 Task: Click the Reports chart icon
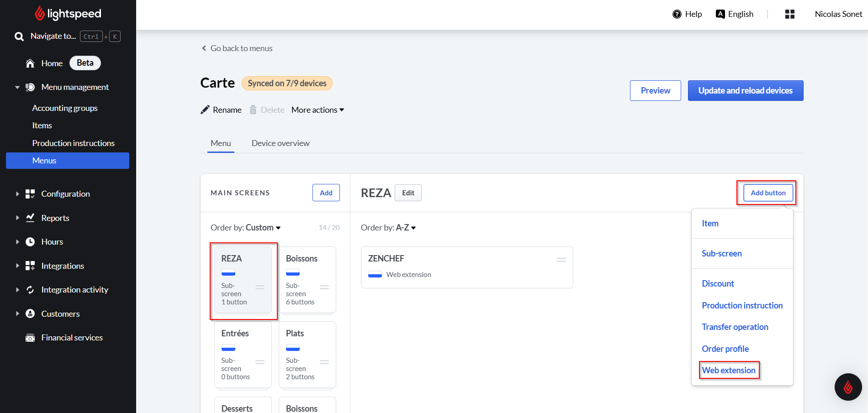(x=30, y=218)
